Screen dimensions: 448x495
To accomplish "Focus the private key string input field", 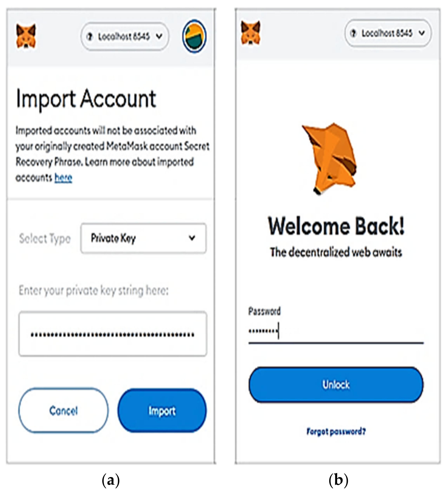I will click(113, 334).
